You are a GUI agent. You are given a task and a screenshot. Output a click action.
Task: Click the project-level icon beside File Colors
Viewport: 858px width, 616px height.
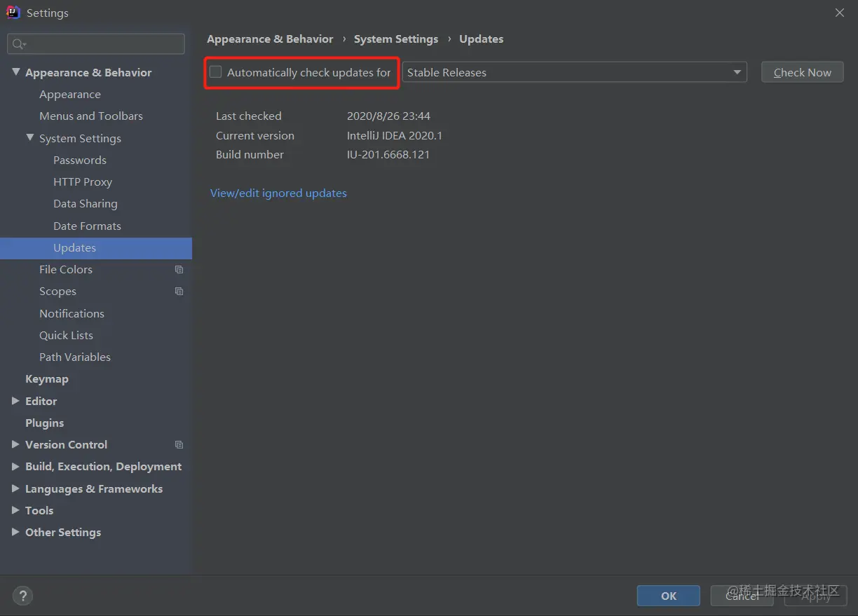(x=179, y=270)
